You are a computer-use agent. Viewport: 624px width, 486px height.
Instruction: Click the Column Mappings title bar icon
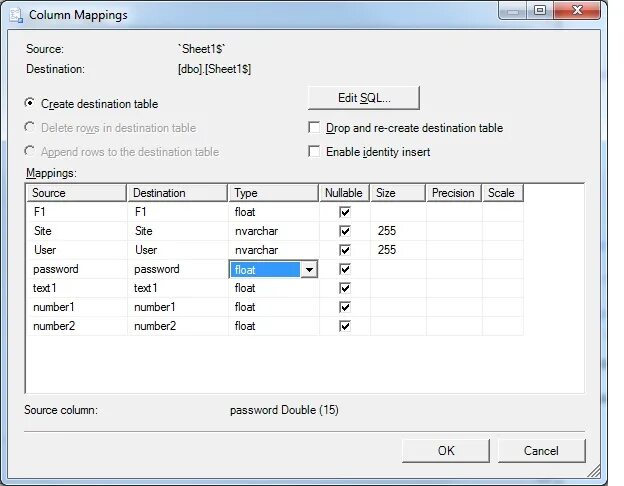point(16,15)
